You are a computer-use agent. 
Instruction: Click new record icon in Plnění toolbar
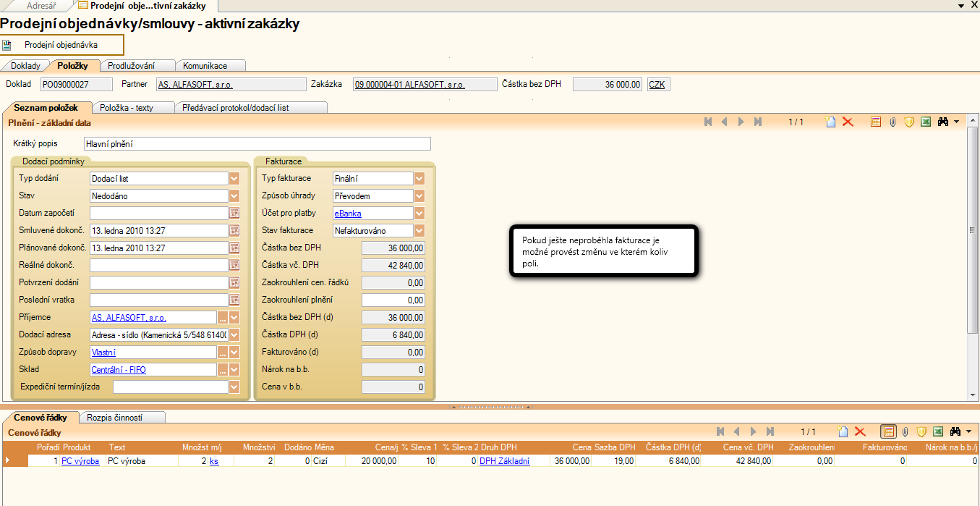coord(832,122)
